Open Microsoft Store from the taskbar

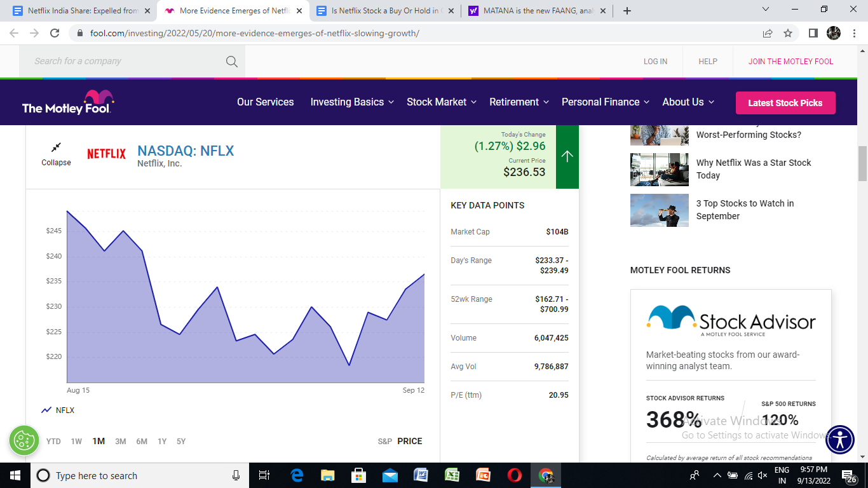tap(358, 475)
